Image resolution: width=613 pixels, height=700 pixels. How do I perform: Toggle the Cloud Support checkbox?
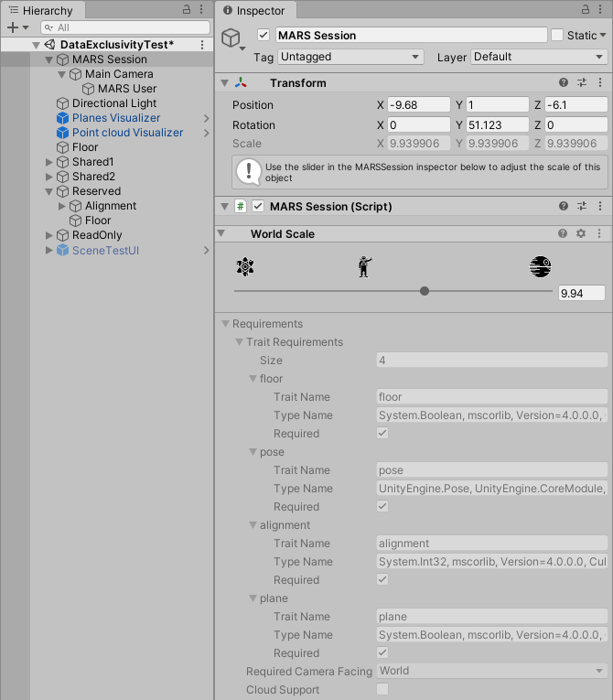382,689
